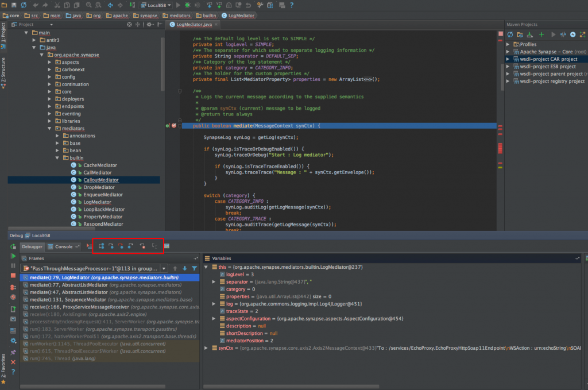Select frame mediate():131, SequenceMediator
Viewport: 588px width, 390px height.
[x=111, y=300]
